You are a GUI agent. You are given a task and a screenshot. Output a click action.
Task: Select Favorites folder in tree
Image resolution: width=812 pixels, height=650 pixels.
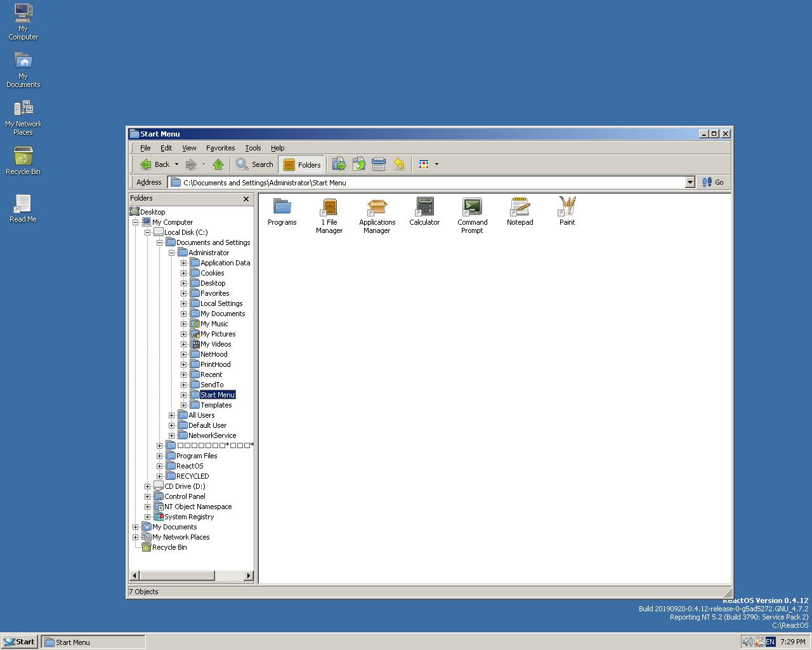pos(214,293)
